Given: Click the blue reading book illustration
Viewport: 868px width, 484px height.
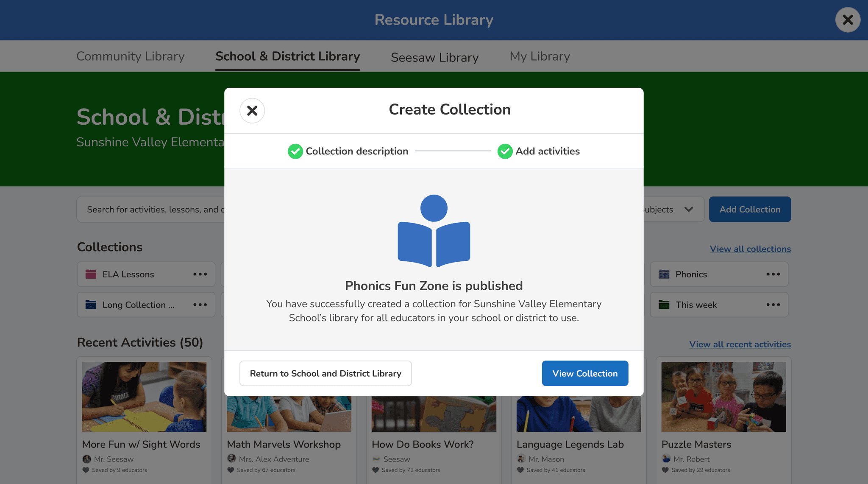Looking at the screenshot, I should click(434, 231).
